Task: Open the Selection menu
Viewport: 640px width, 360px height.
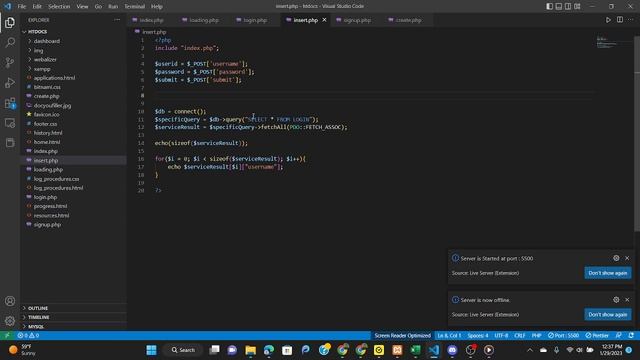Action: pyautogui.click(x=59, y=7)
